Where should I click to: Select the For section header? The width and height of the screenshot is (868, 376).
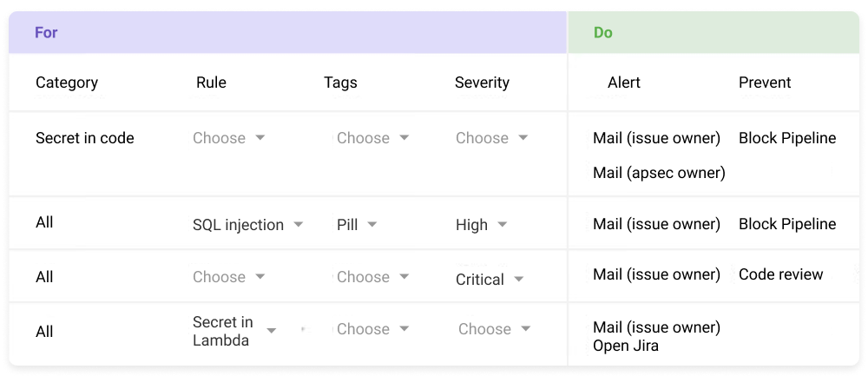pos(288,32)
